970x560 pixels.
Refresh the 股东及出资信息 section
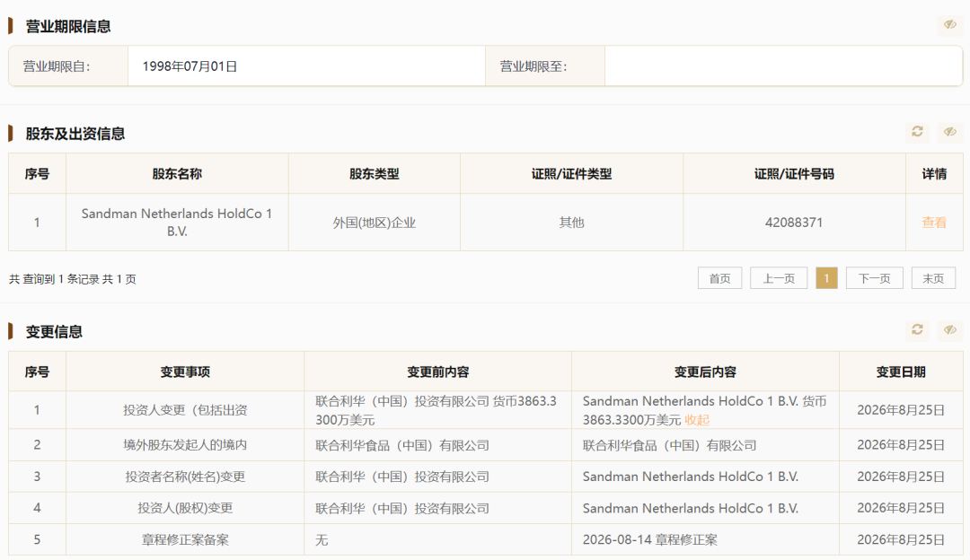coord(917,132)
